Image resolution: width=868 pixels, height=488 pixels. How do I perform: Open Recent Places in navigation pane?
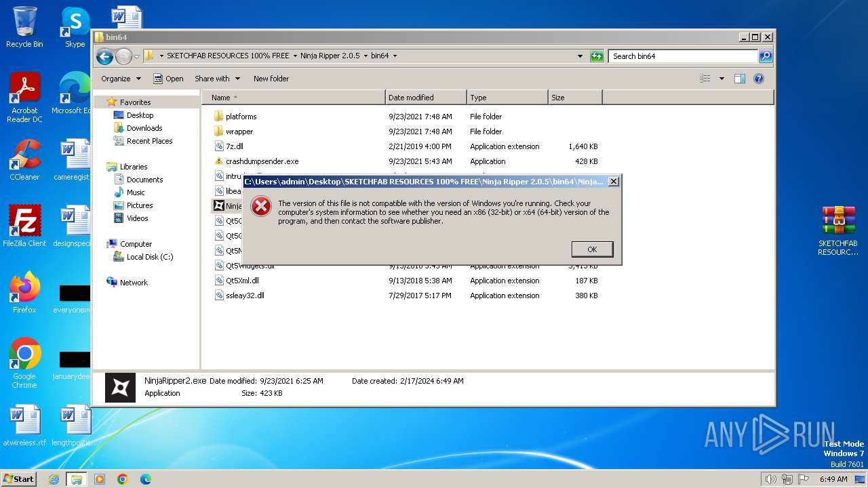pos(149,141)
